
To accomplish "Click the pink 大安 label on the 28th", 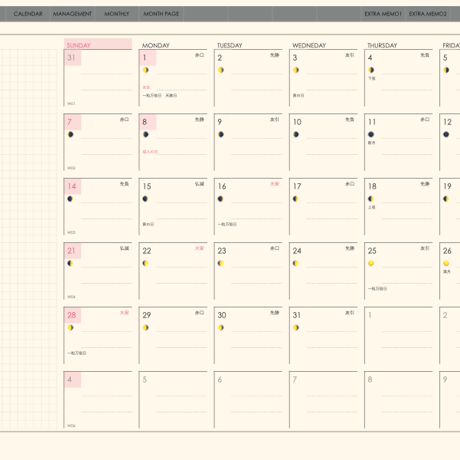I will pos(124,313).
